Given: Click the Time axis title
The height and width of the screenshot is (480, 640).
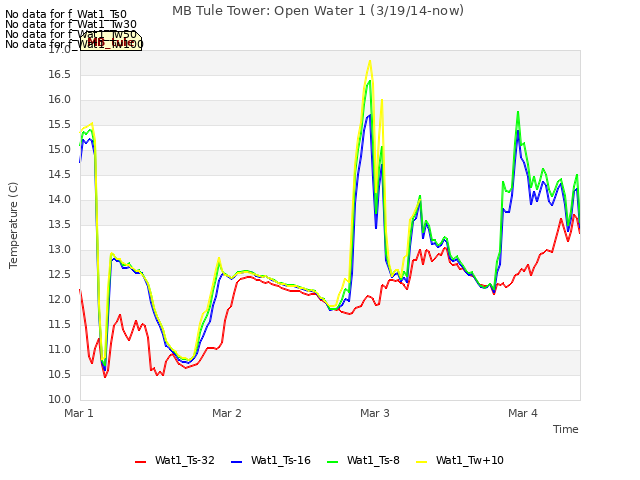Looking at the screenshot, I should 566,429.
